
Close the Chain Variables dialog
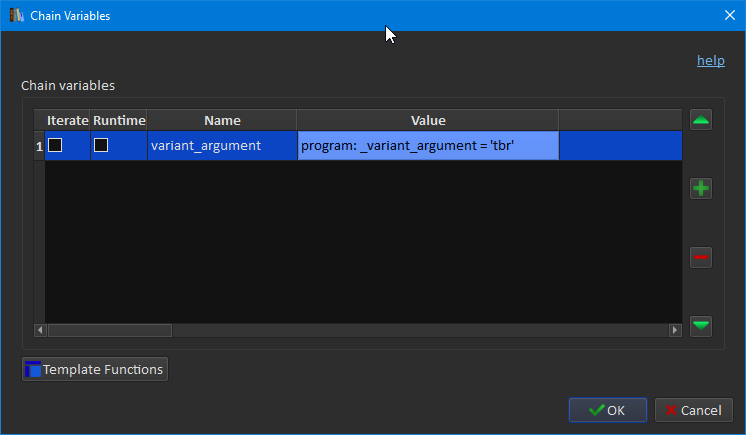pos(729,16)
